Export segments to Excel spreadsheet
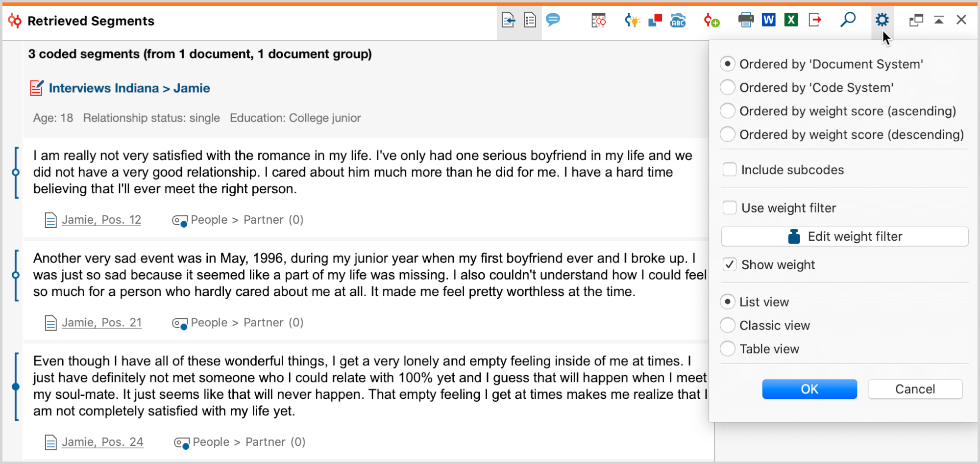This screenshot has height=464, width=980. pyautogui.click(x=791, y=20)
